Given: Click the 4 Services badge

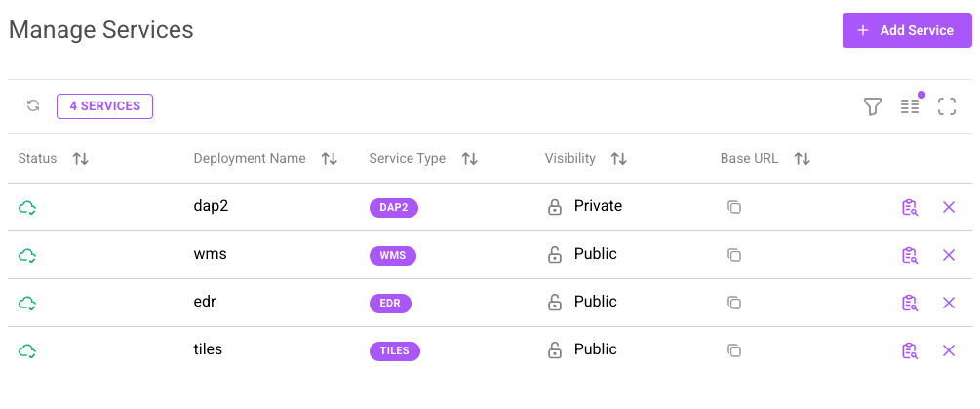Looking at the screenshot, I should click(x=104, y=106).
